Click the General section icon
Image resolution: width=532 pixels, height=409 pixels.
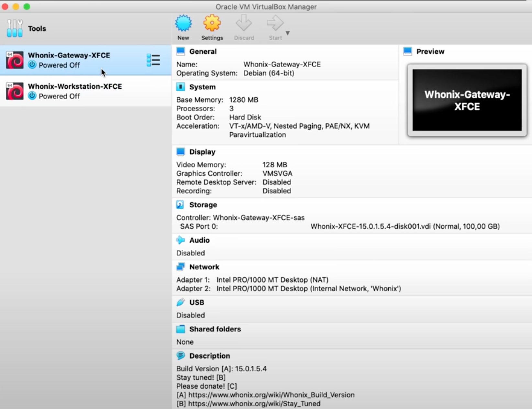point(181,51)
